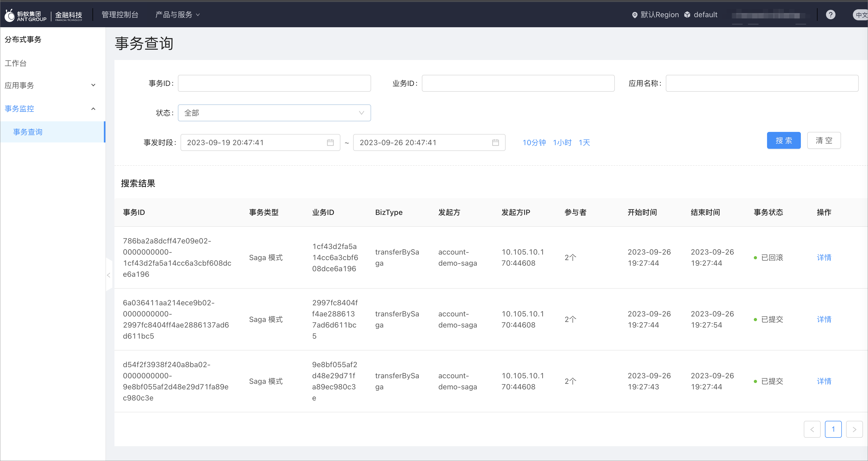868x461 pixels.
Task: Click end time 2023-09-26 19:27:54
Action: [712, 320]
